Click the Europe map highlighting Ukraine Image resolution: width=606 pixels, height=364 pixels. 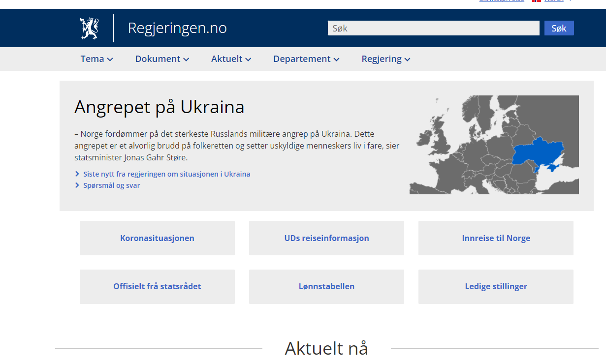click(494, 145)
